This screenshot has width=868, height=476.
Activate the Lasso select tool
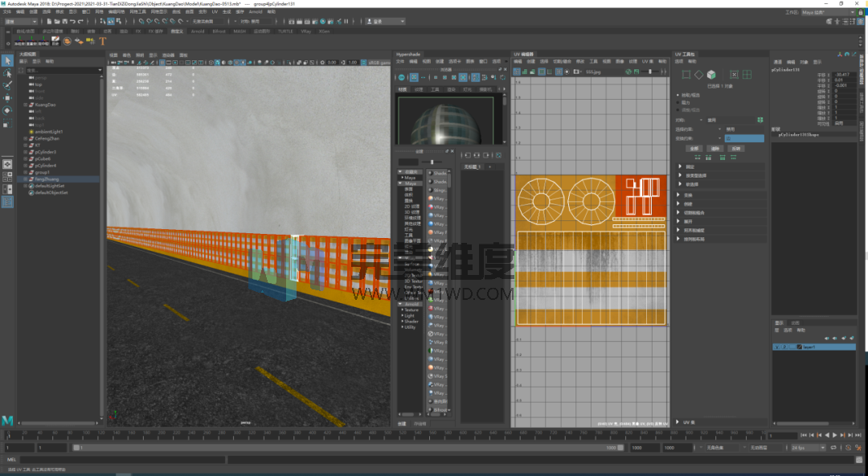pos(7,73)
